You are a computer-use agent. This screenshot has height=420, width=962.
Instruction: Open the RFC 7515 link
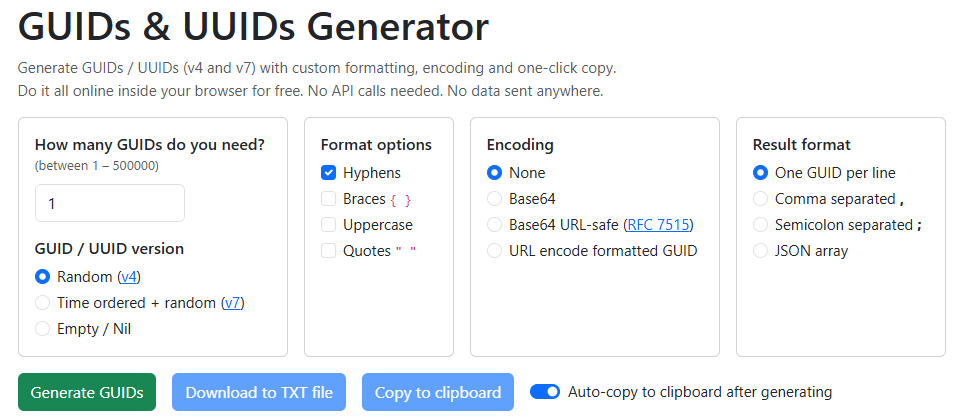pos(658,225)
